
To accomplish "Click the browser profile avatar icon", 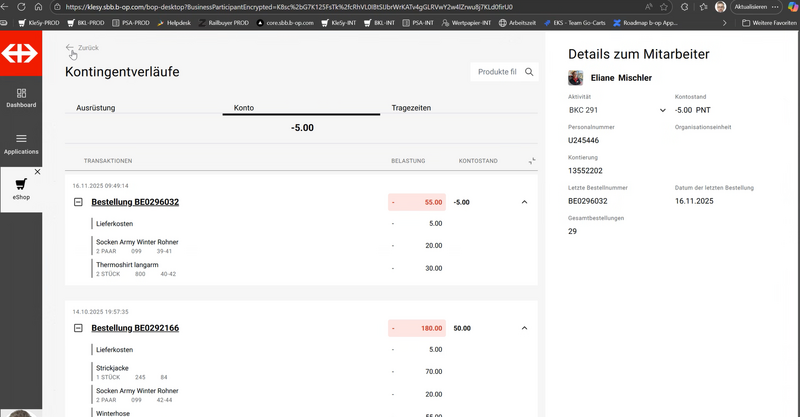I will click(720, 6).
